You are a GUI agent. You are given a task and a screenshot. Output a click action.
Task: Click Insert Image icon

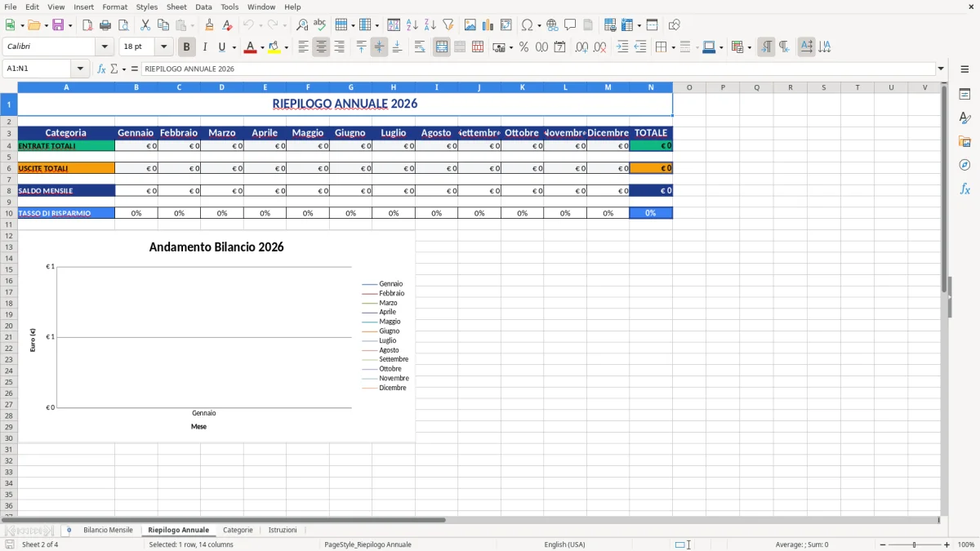click(470, 25)
